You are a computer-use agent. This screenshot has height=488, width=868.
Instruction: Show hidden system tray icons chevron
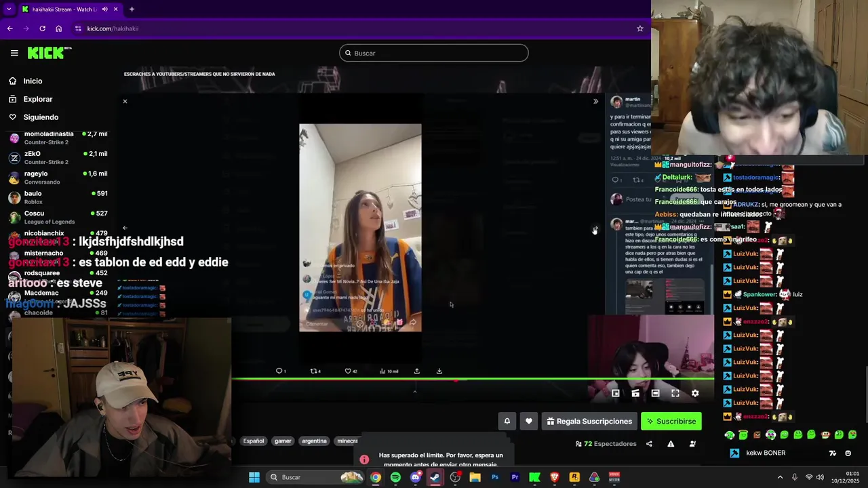(780, 477)
